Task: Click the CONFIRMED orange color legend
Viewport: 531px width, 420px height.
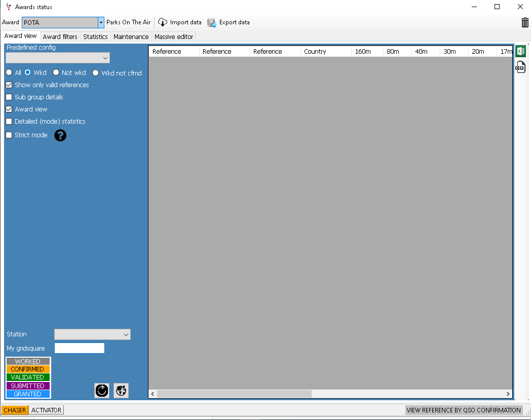Action: click(x=28, y=369)
